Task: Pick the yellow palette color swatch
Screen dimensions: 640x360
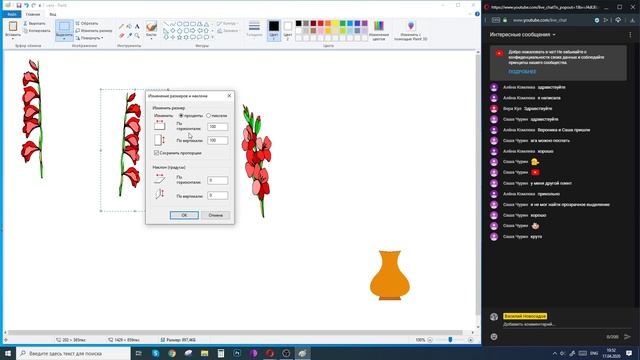Action: (x=335, y=23)
